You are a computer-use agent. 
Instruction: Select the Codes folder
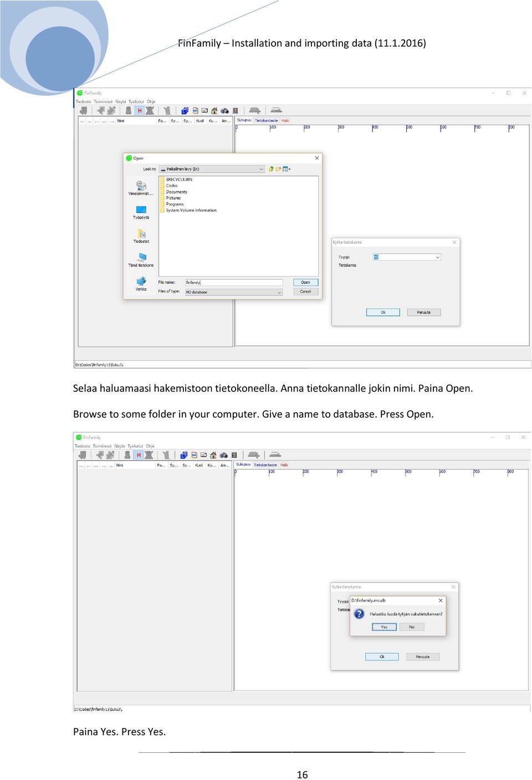coord(169,186)
